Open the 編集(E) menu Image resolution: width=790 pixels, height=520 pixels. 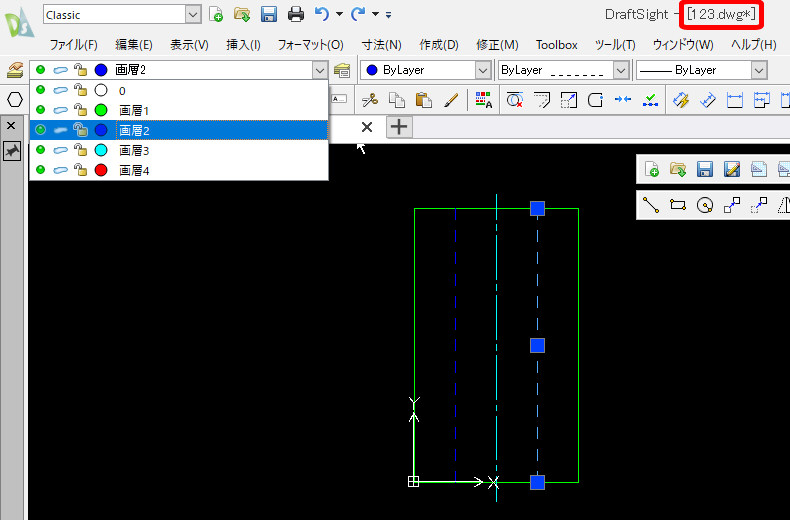134,45
